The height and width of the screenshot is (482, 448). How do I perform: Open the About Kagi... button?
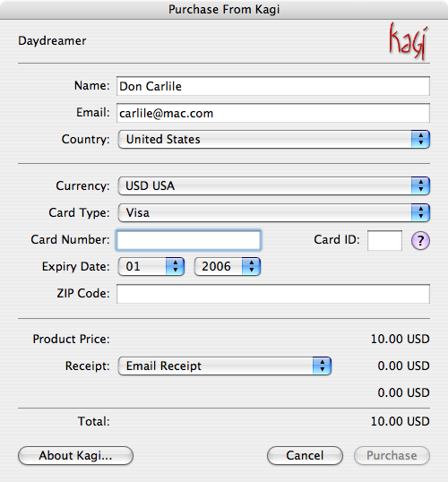[x=75, y=455]
